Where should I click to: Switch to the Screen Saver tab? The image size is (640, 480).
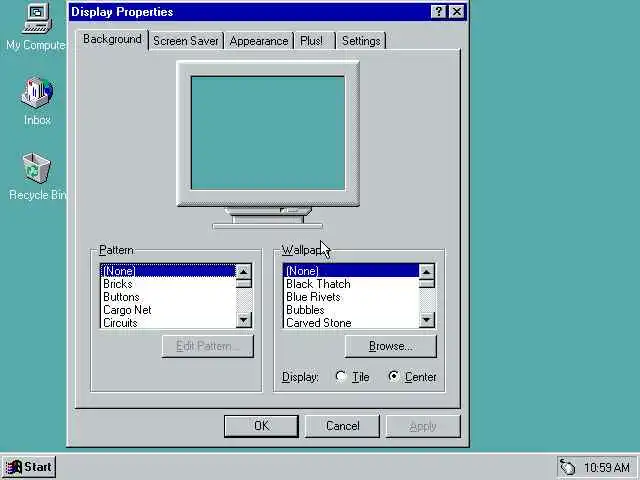[186, 41]
